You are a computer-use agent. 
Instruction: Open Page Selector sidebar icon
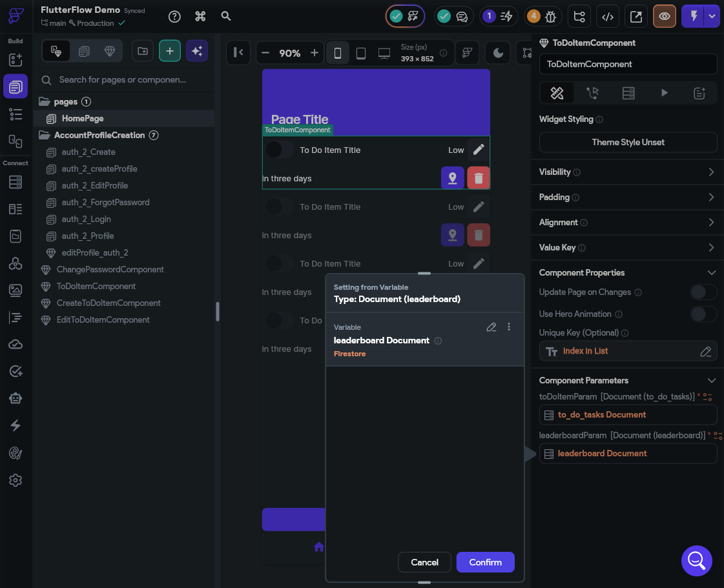pyautogui.click(x=16, y=86)
